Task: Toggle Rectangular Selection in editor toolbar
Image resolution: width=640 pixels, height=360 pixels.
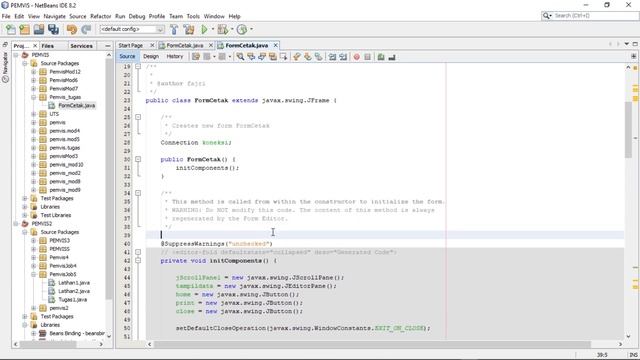Action: point(283,57)
